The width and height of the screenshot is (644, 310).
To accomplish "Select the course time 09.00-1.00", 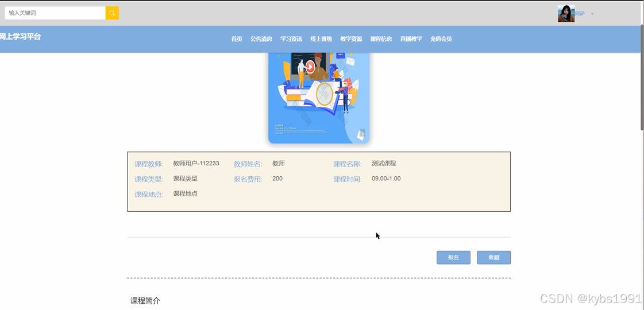I will click(386, 179).
